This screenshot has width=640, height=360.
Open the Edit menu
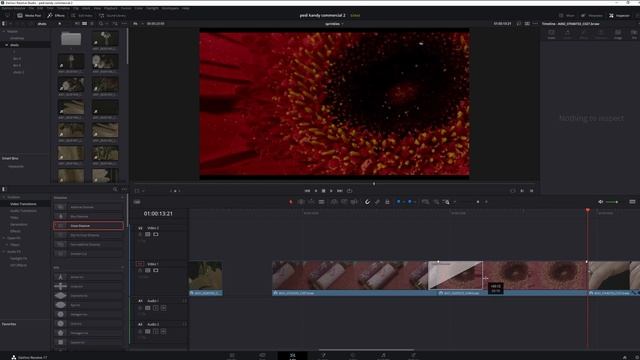click(40, 8)
